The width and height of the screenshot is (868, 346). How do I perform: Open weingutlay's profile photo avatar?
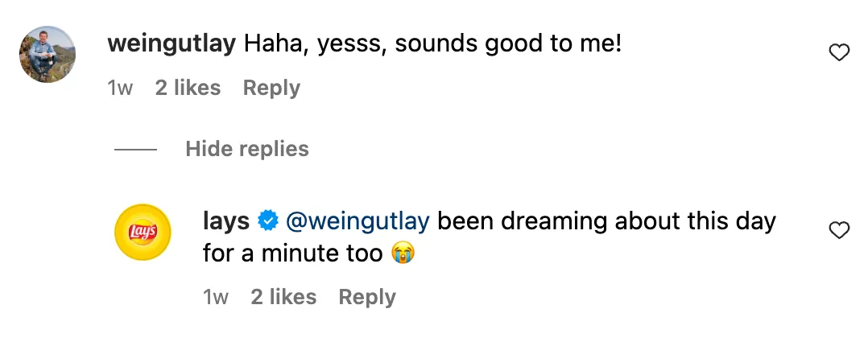(48, 53)
